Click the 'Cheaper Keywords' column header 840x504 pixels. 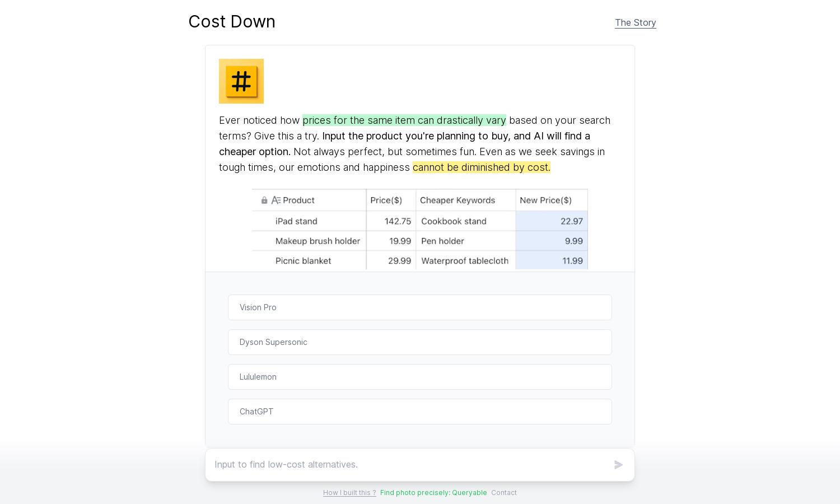click(x=458, y=200)
